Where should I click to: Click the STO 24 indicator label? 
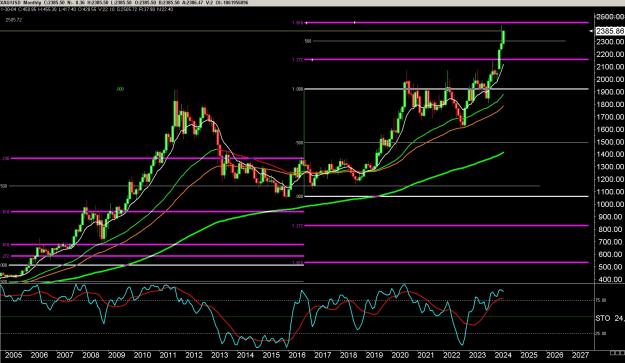pyautogui.click(x=610, y=318)
